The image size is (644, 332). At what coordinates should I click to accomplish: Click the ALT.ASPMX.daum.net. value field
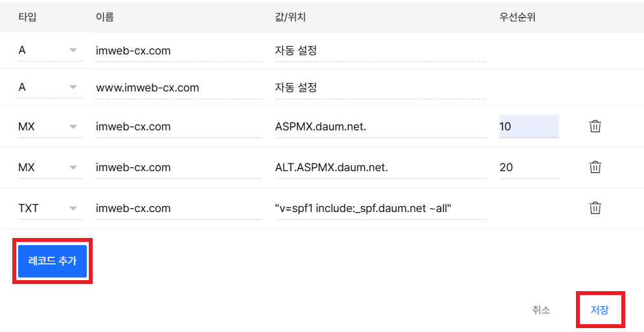(380, 167)
